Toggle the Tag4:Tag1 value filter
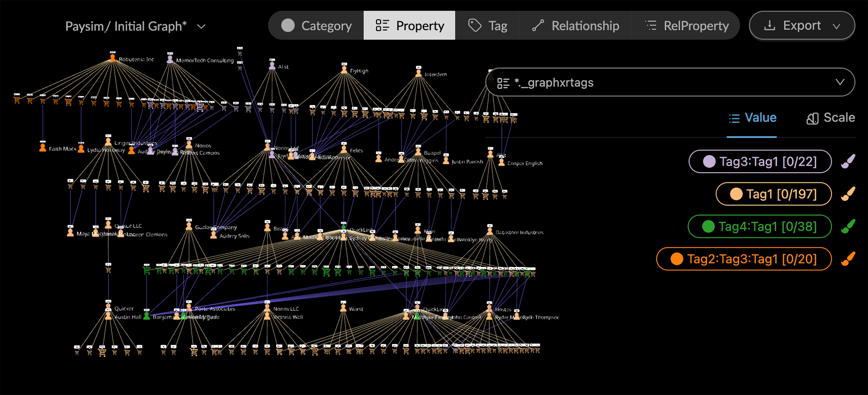 tap(759, 226)
